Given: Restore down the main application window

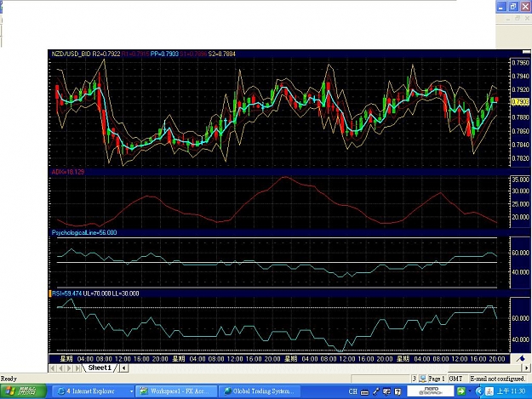Looking at the screenshot, I should point(513,7).
